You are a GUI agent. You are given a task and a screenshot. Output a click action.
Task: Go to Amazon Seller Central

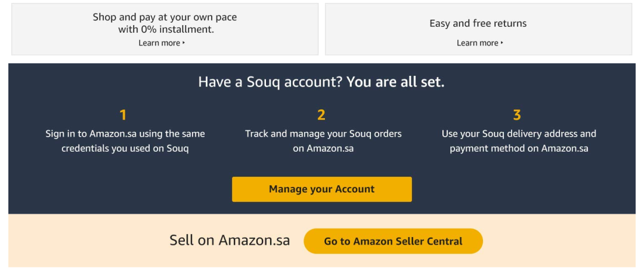393,241
